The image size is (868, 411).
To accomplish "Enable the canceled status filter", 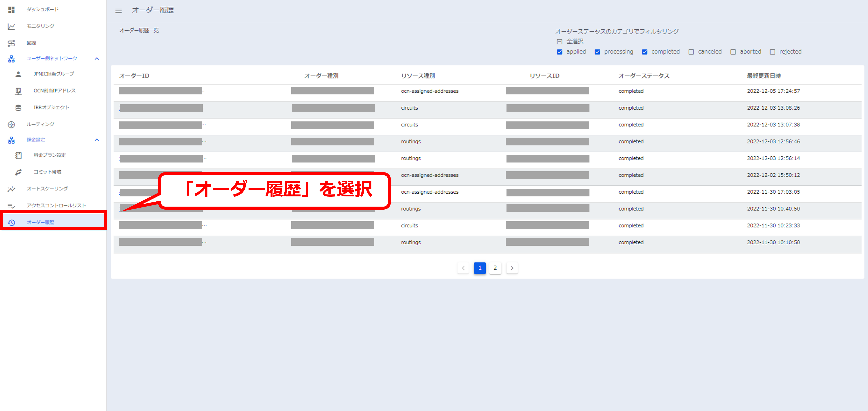I will click(691, 52).
